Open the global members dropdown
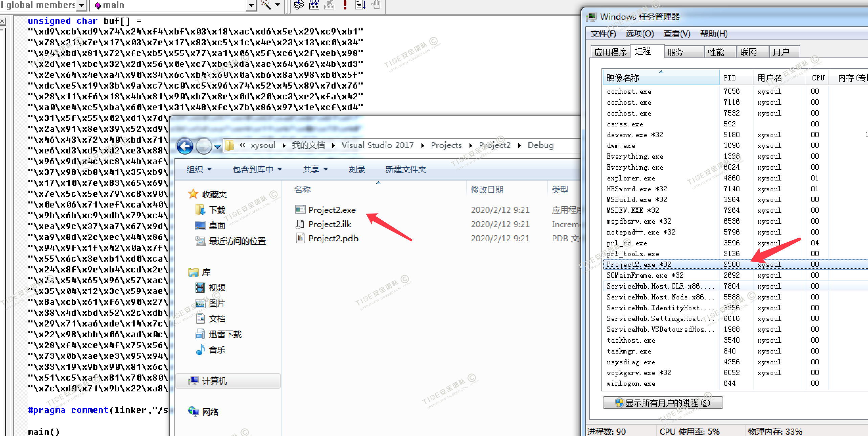The width and height of the screenshot is (868, 436). coord(82,5)
